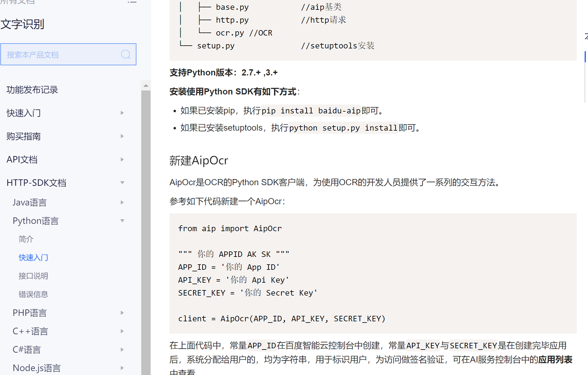The width and height of the screenshot is (588, 375).
Task: Expand arrow beside C++语言
Action: pos(122,331)
